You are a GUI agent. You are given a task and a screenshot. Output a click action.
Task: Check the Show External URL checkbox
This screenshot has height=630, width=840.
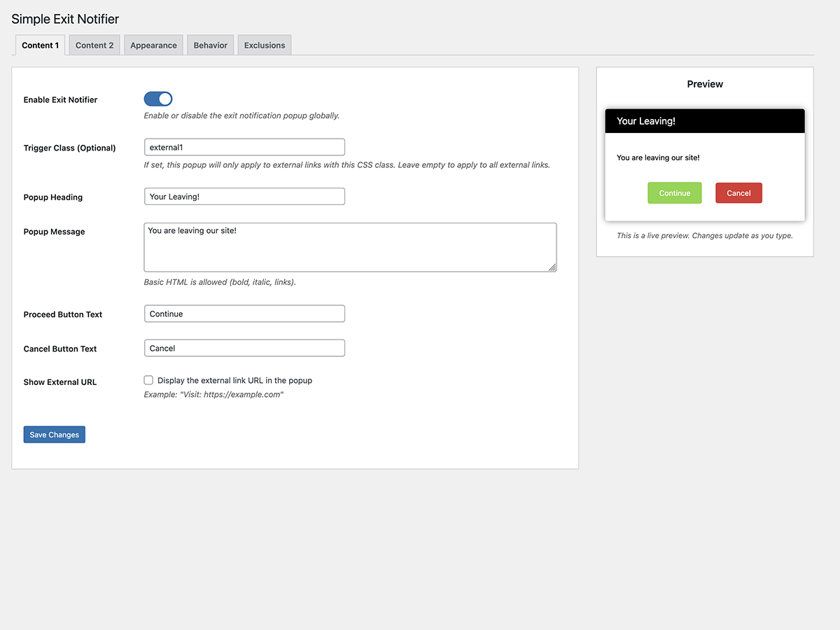[x=148, y=380]
